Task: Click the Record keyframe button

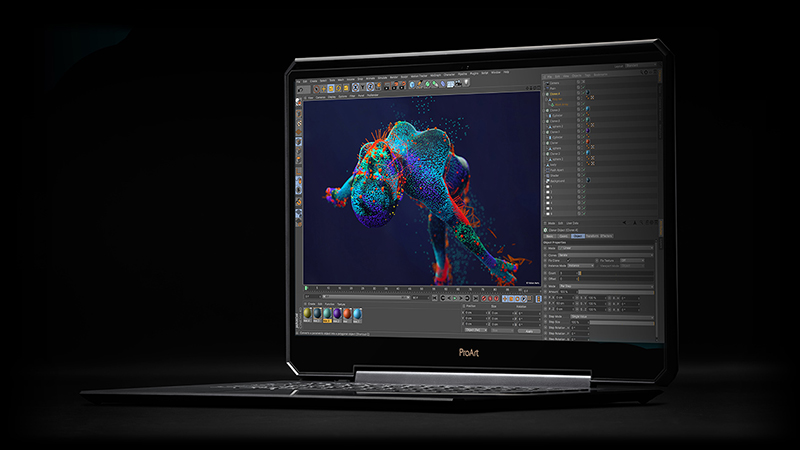Action: pyautogui.click(x=484, y=298)
